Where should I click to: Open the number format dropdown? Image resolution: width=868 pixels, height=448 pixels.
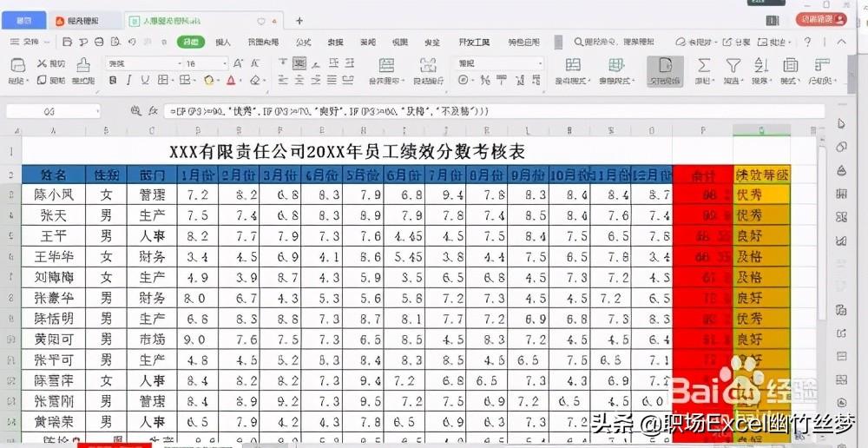[x=540, y=64]
